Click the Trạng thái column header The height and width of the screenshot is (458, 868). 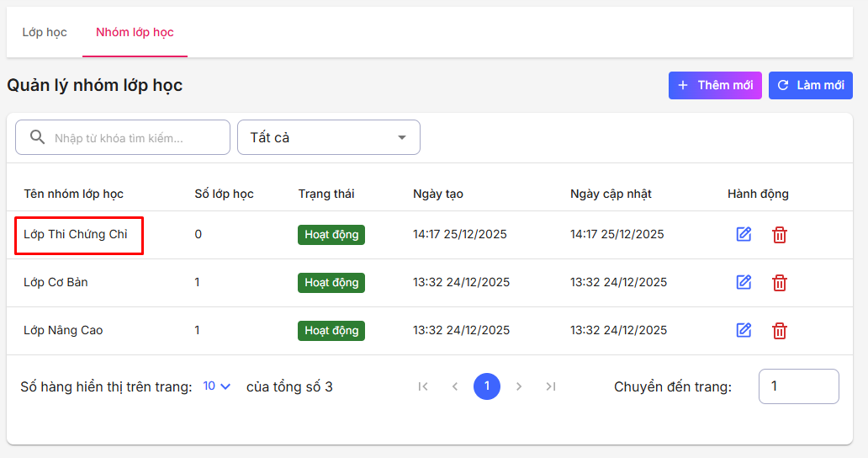(x=326, y=194)
